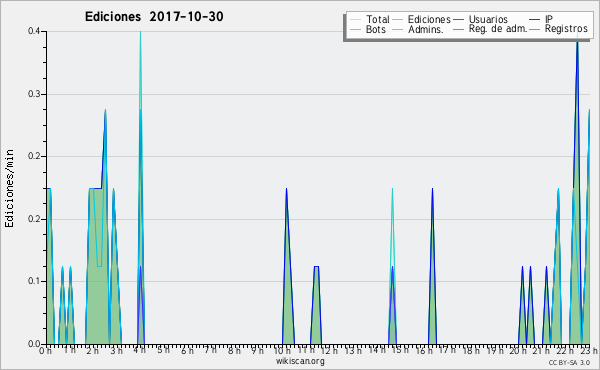Image resolution: width=600 pixels, height=370 pixels.
Task: Click the 20 h x-axis label
Action: coord(517,350)
